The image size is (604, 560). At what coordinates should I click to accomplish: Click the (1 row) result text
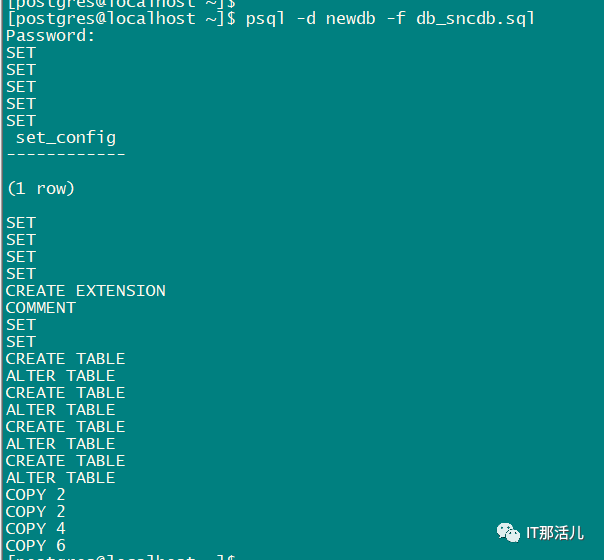click(x=41, y=188)
